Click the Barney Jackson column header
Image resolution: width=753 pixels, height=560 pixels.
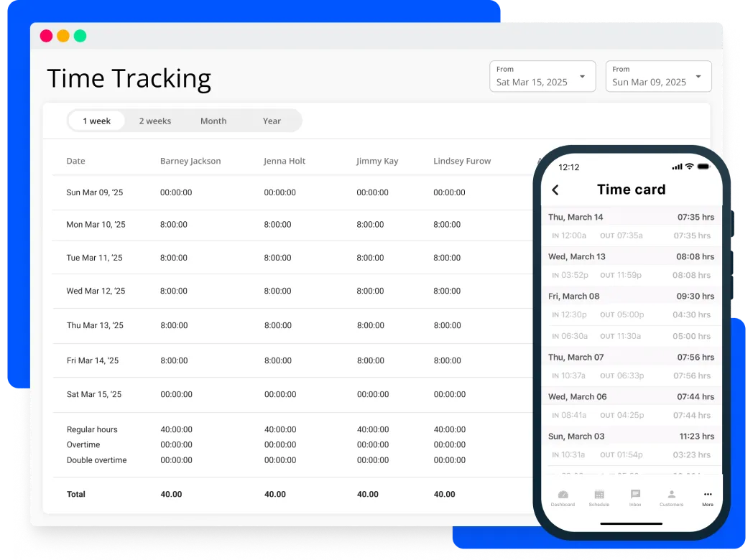tap(190, 161)
